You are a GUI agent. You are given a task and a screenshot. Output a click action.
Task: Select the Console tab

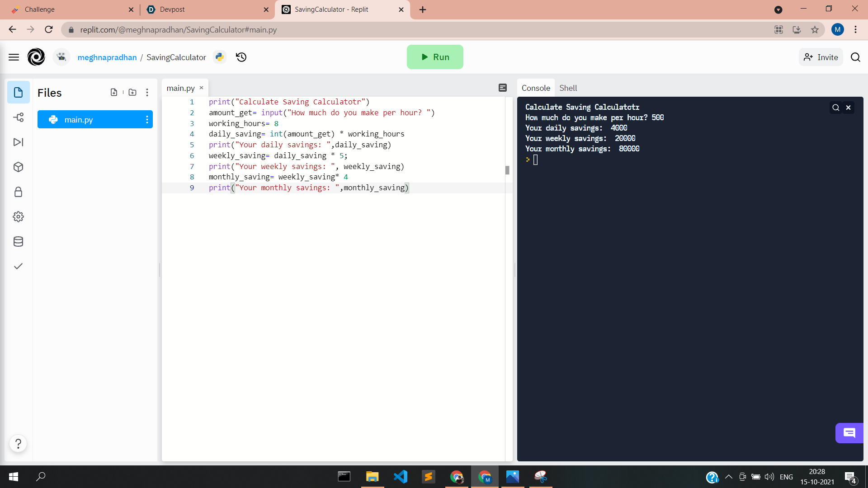point(536,88)
